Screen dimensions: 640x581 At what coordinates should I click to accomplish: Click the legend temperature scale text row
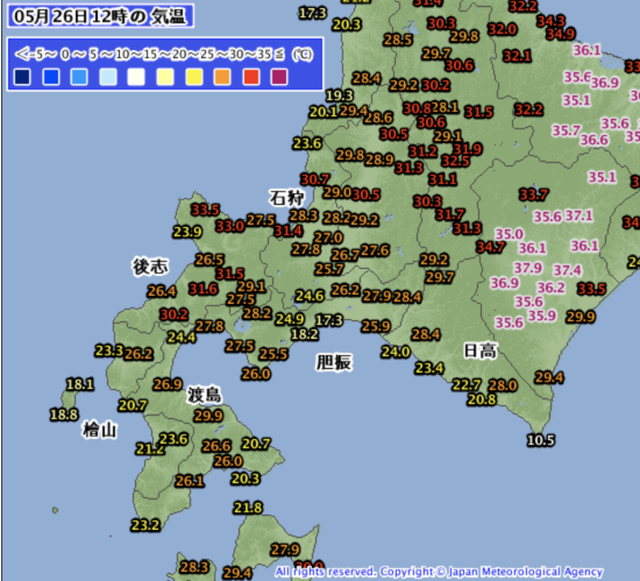coord(164,54)
